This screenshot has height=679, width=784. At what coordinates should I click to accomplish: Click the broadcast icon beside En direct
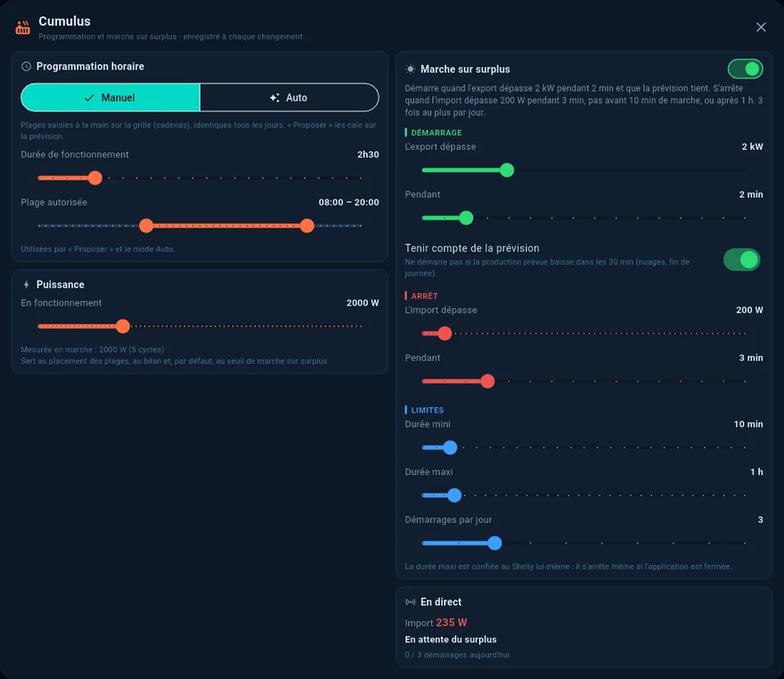point(410,602)
